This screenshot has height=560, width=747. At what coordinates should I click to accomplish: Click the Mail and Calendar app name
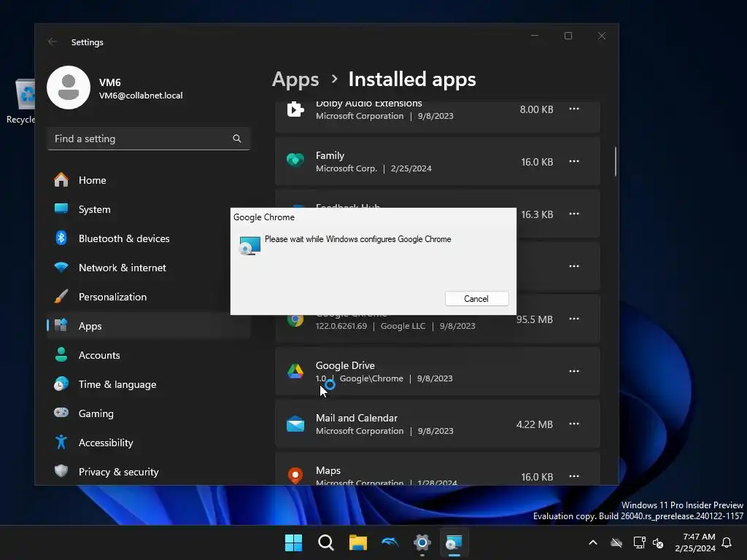(357, 418)
